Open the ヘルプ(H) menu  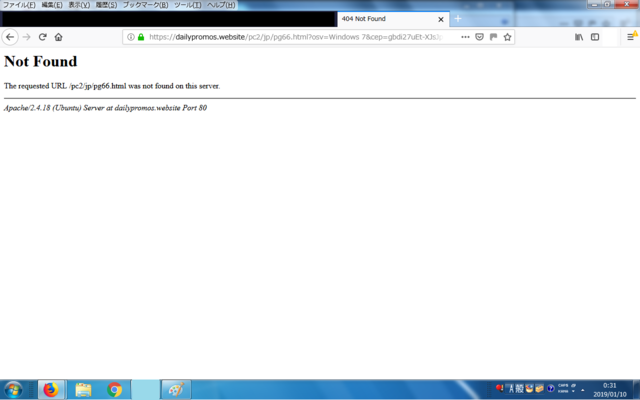pos(221,5)
